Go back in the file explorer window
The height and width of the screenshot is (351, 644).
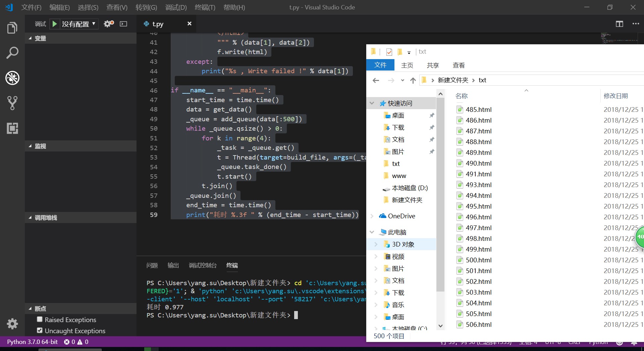[376, 80]
